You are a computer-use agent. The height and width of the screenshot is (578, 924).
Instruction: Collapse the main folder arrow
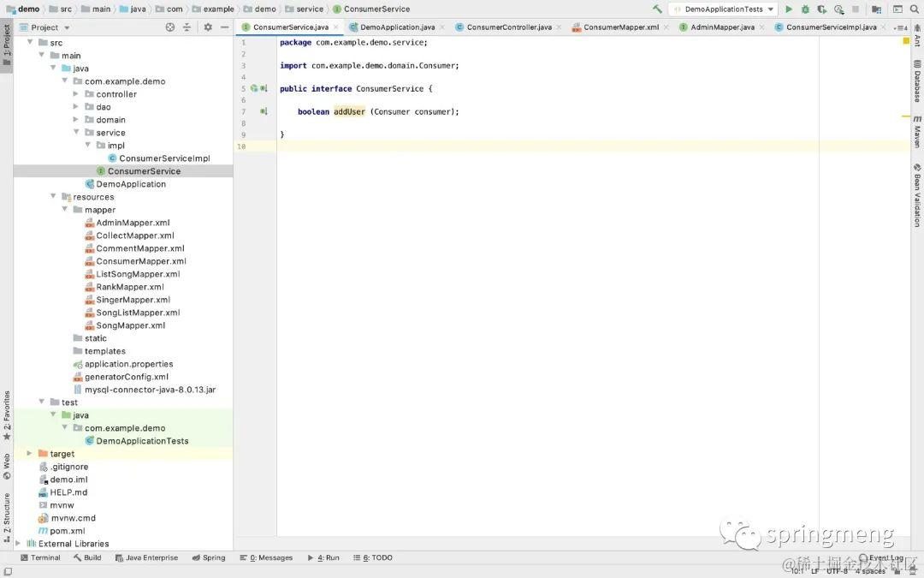tap(42, 55)
